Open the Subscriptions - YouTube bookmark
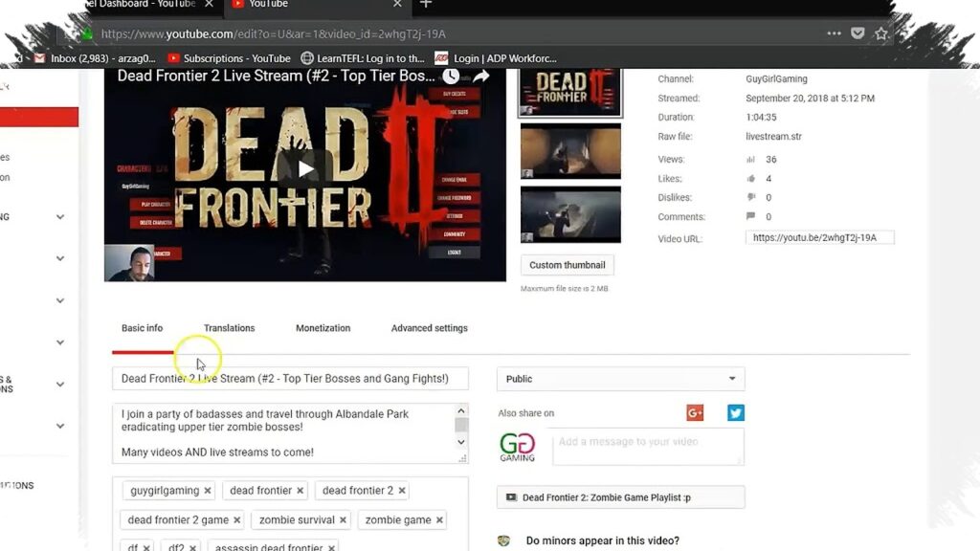 [229, 58]
